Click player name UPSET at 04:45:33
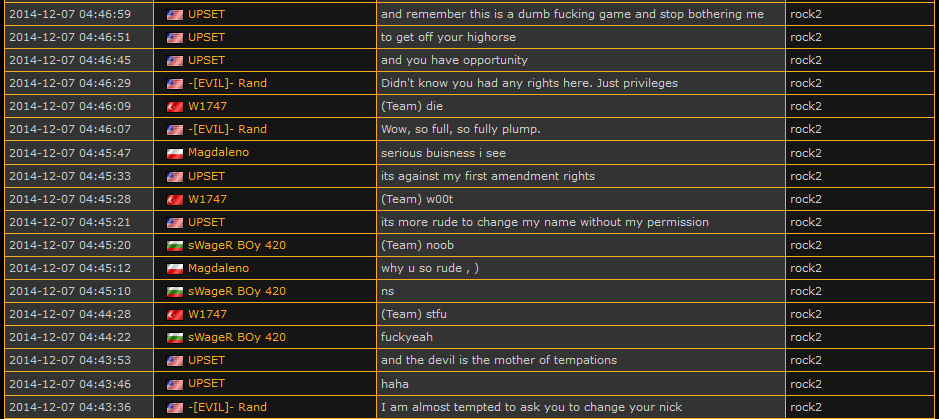 [206, 176]
